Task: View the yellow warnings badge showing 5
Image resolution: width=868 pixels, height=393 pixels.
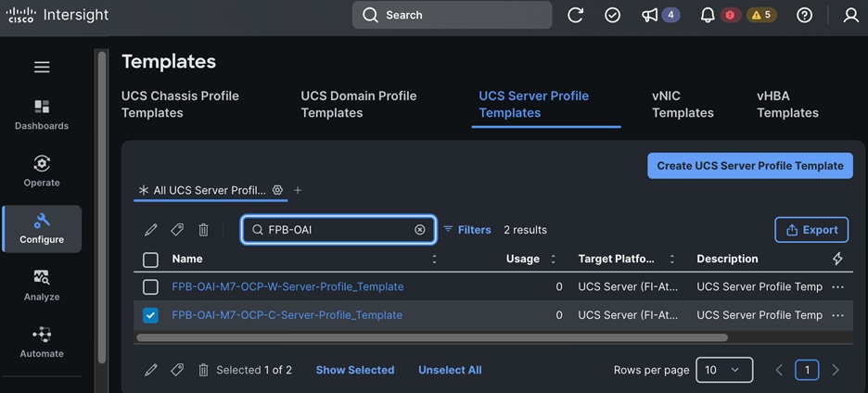Action: (761, 15)
